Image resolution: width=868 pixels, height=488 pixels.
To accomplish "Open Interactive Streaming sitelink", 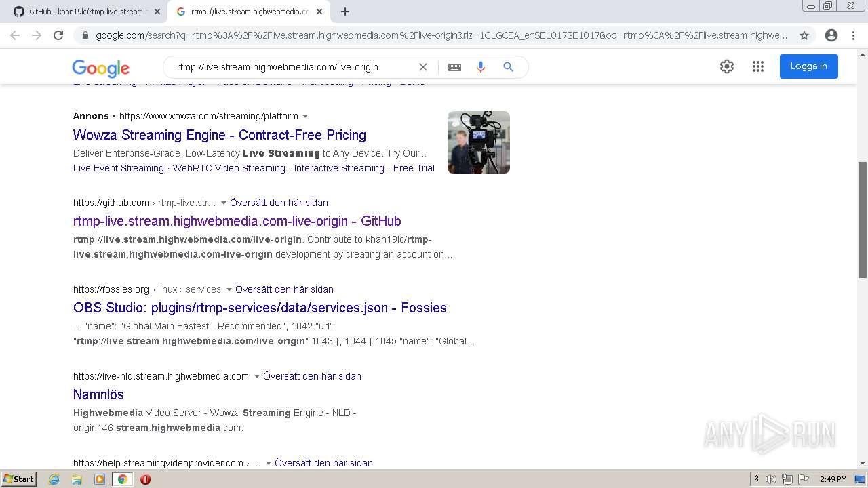I will tap(339, 168).
